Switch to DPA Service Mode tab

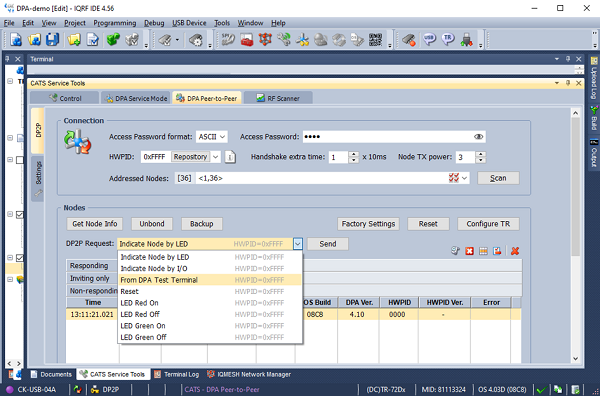136,98
